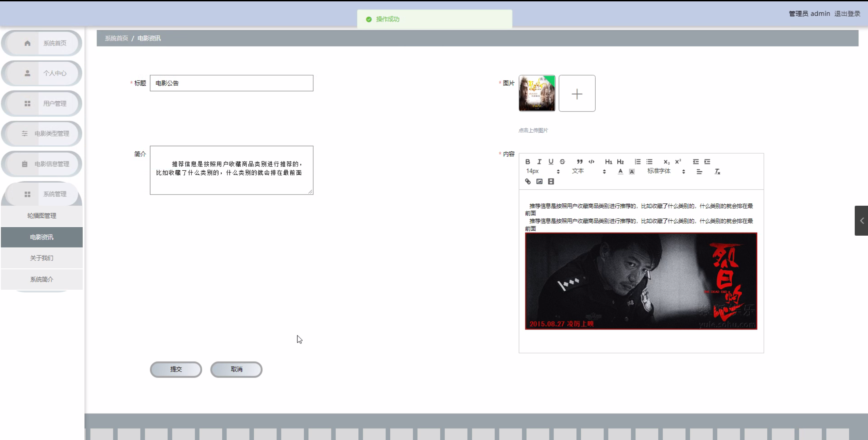
Task: Open the text color picker
Action: click(x=620, y=171)
